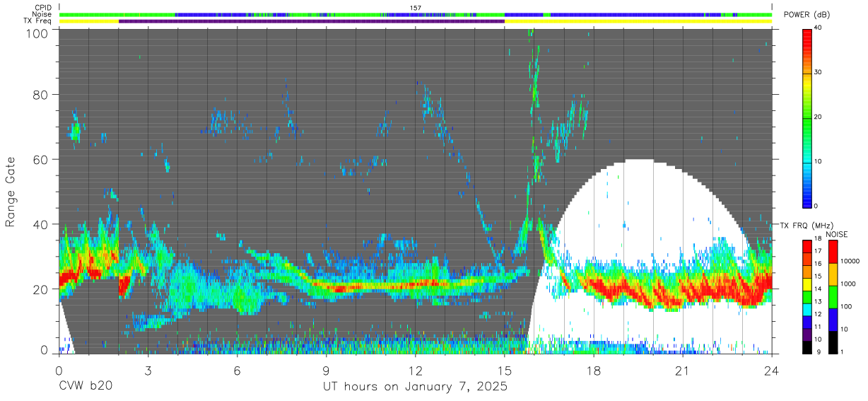Click the 30 label on power scale
This screenshot has width=868, height=401.
[x=819, y=72]
